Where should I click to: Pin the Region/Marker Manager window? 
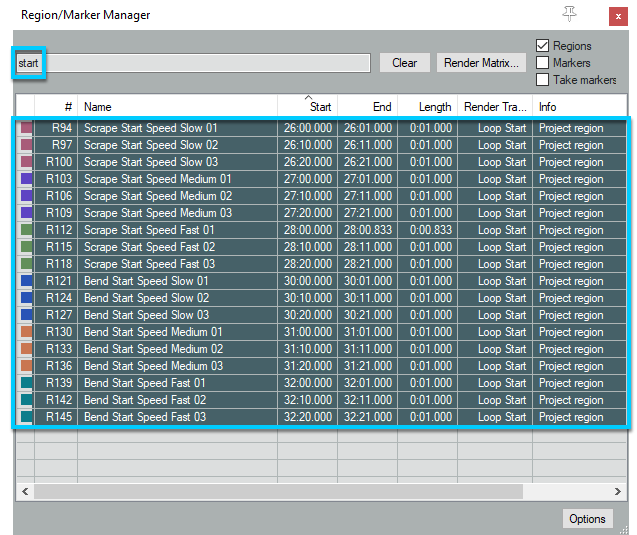click(x=570, y=14)
